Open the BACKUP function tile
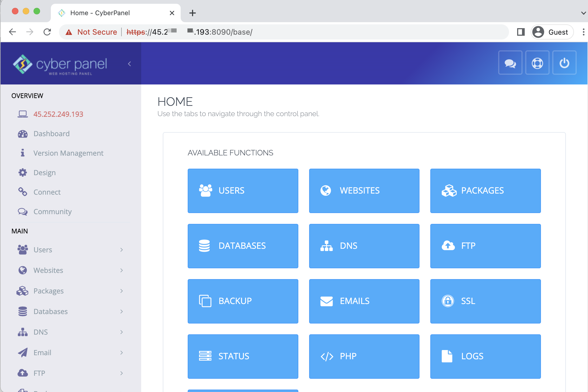This screenshot has width=588, height=392. click(x=243, y=301)
